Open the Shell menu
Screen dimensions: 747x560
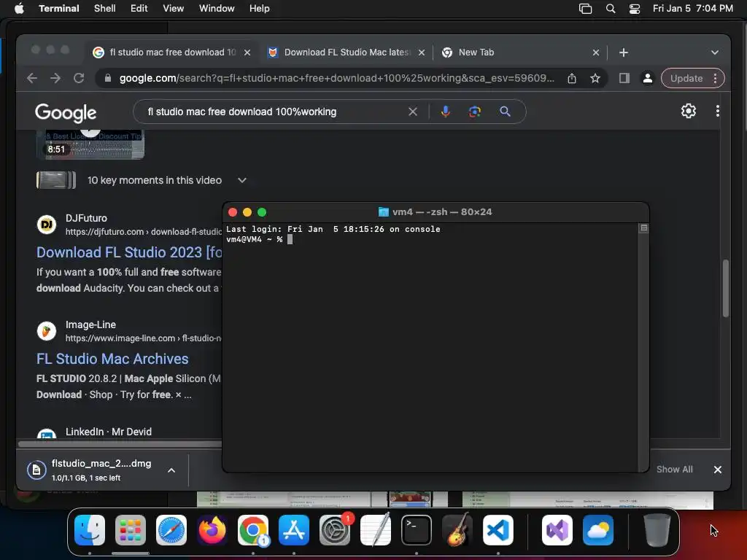point(105,9)
